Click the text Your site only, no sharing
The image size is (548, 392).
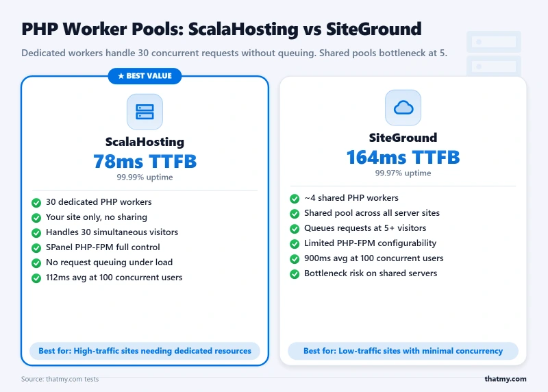[97, 217]
